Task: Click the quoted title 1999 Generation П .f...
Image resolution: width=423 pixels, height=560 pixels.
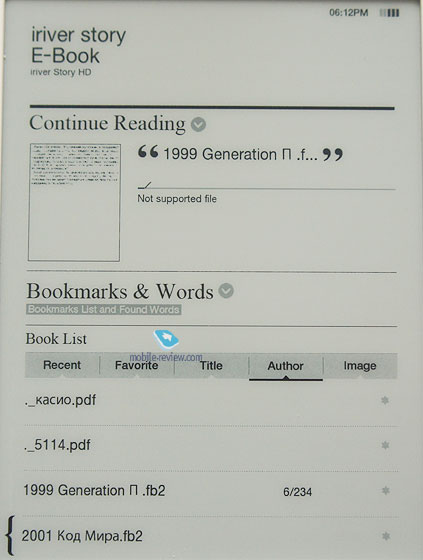Action: coord(240,154)
